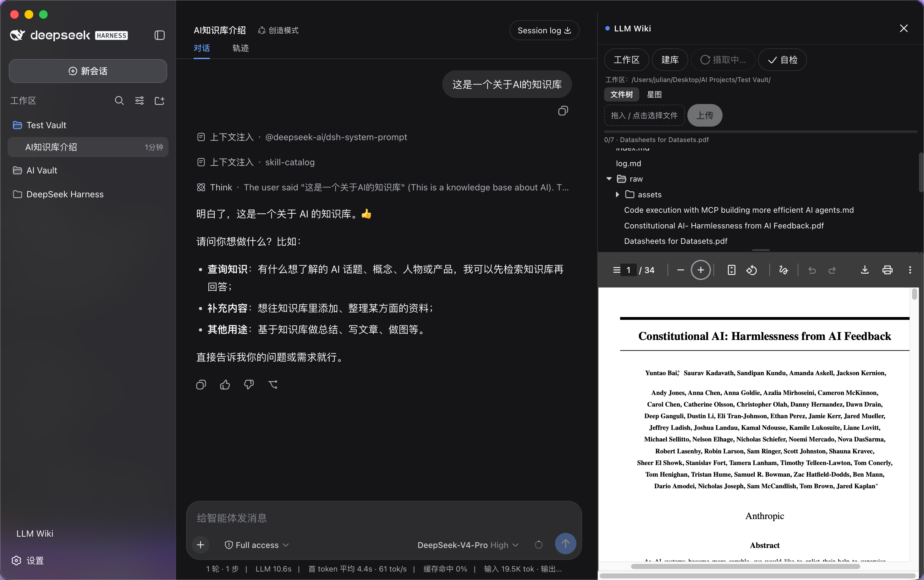This screenshot has height=580, width=924.
Task: Choose a file via 拖入 / 点击选择文件
Action: (644, 115)
